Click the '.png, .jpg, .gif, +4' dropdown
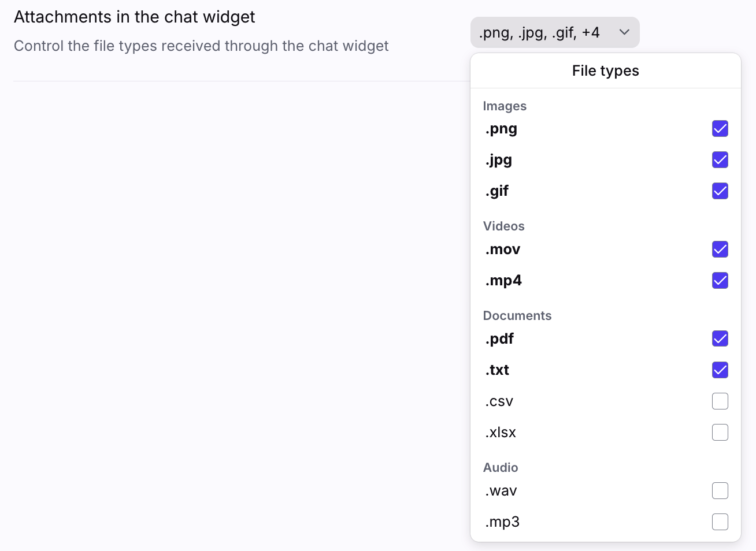Screen dimensions: 756x551 tap(540, 32)
